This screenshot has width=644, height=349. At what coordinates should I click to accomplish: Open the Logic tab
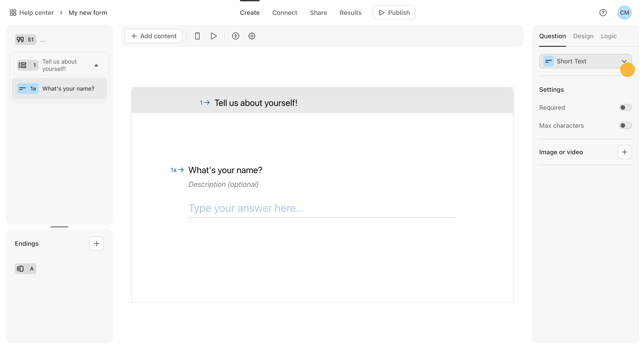pos(608,36)
